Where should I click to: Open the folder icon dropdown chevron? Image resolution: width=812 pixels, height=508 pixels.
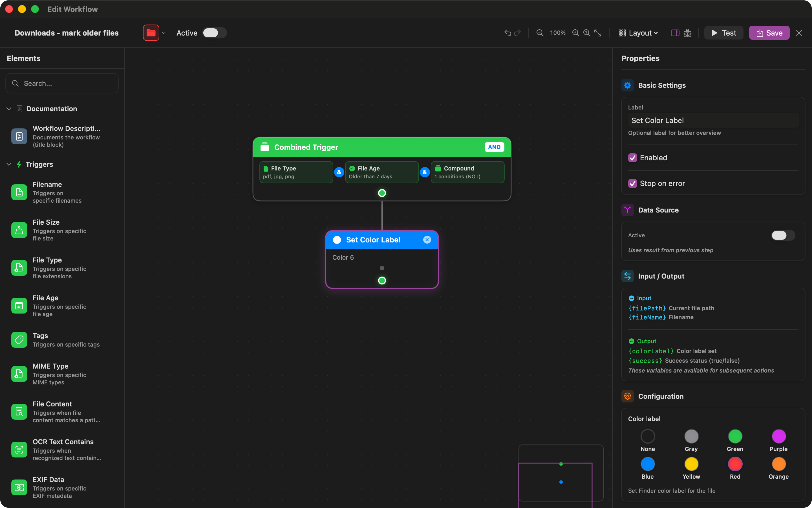click(x=164, y=33)
